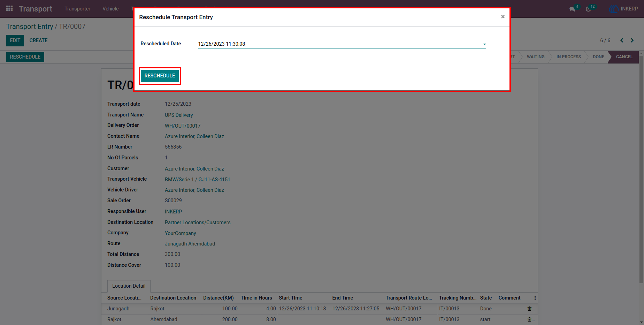
Task: Confirm with the dialog Reschedule button
Action: [160, 76]
